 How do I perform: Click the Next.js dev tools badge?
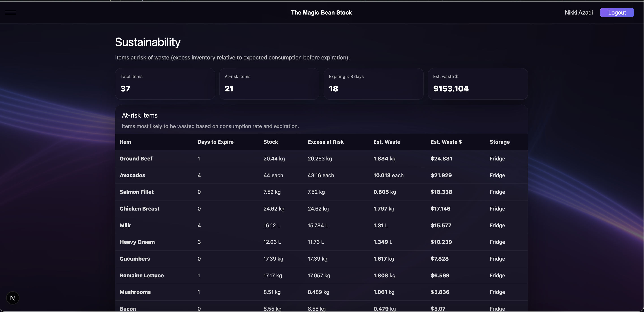(x=13, y=298)
